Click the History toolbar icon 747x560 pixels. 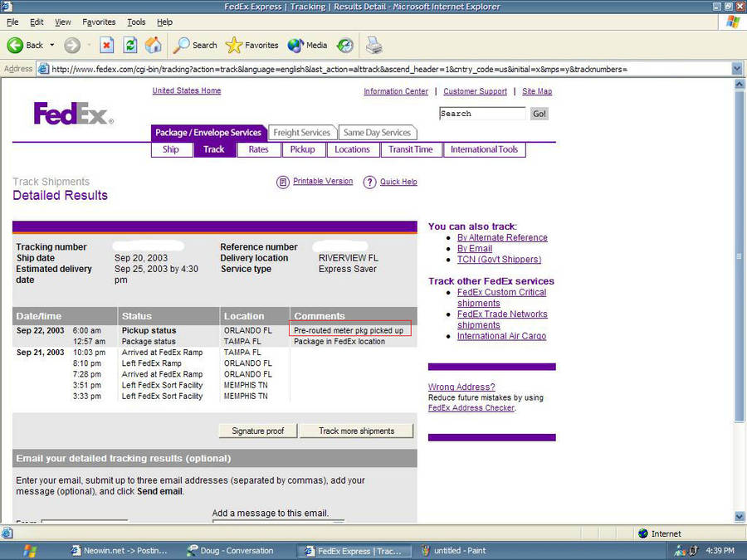344,45
